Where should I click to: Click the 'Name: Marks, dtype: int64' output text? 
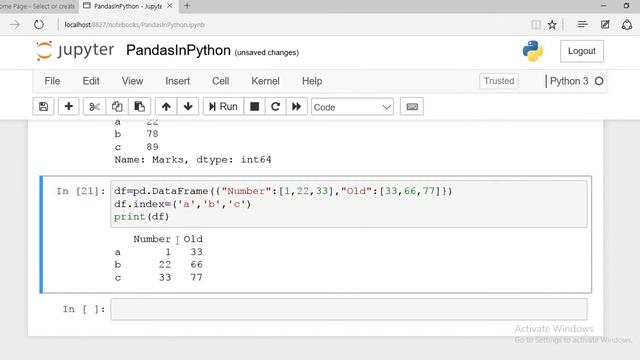pos(193,160)
